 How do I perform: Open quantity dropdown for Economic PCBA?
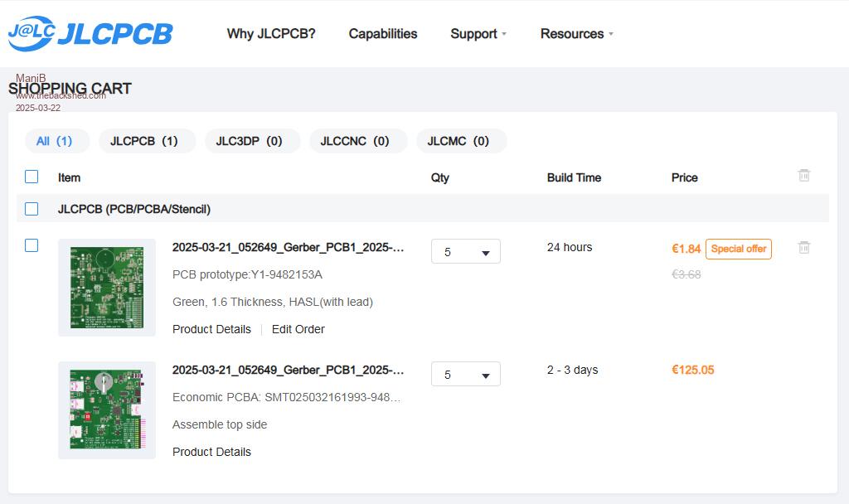tap(466, 375)
